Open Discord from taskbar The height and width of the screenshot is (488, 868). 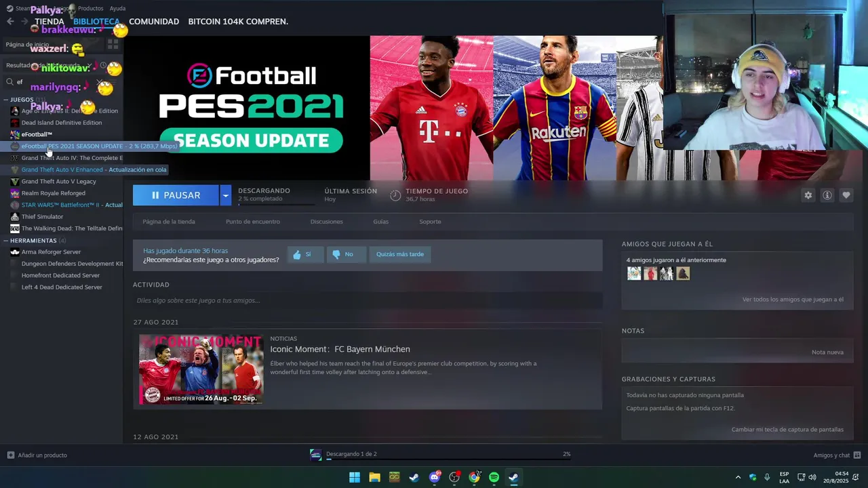click(x=435, y=477)
